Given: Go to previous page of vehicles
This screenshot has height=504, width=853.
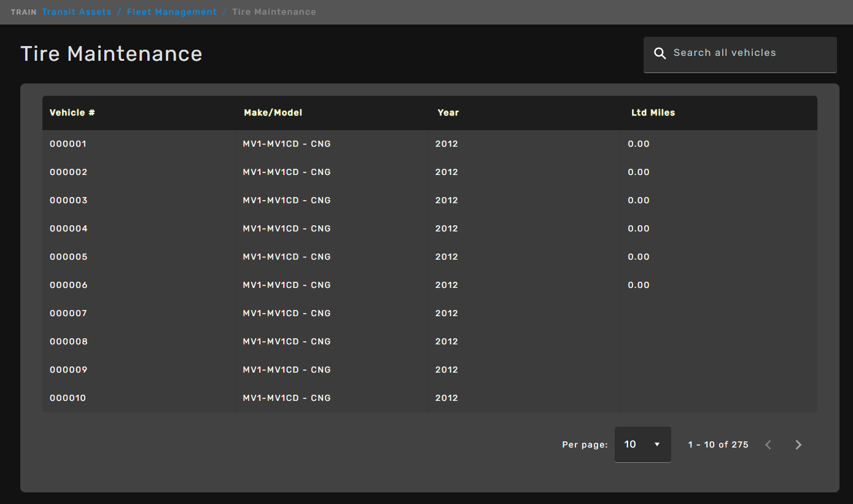Looking at the screenshot, I should [x=768, y=445].
